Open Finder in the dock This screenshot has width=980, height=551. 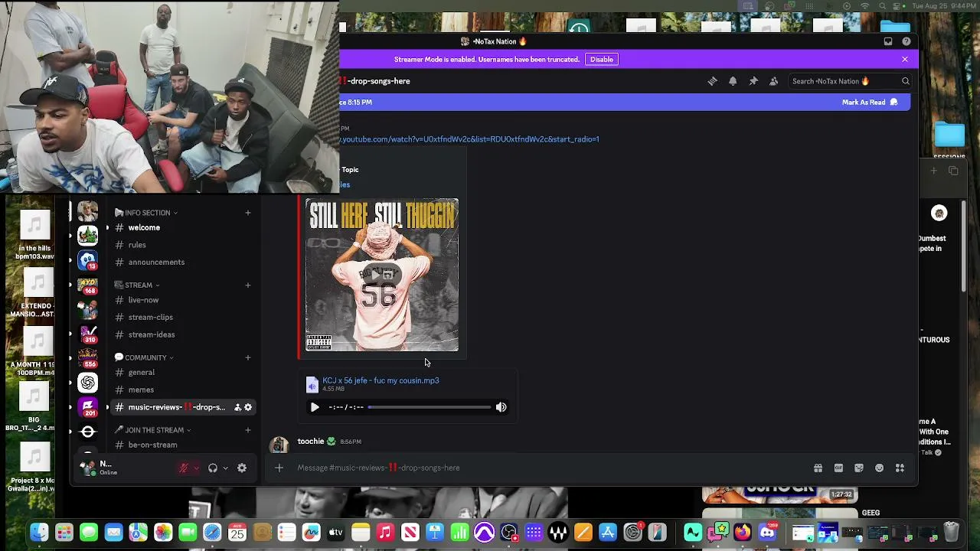pos(39,533)
